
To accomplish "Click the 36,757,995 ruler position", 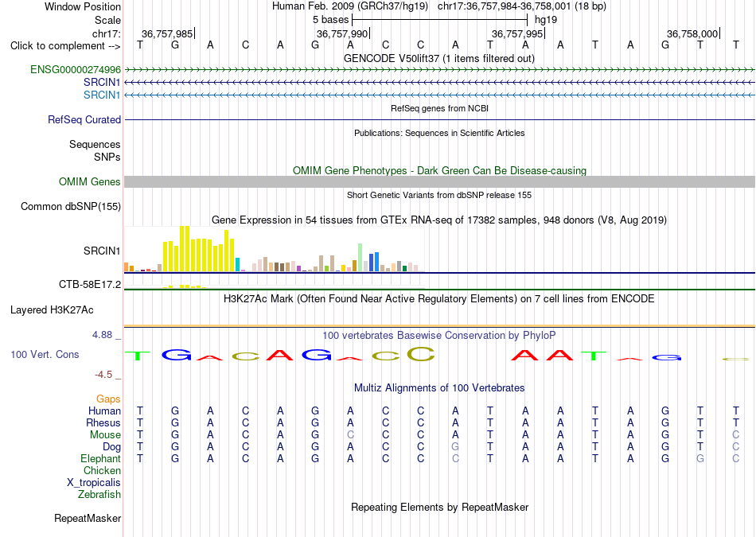I will pos(516,33).
